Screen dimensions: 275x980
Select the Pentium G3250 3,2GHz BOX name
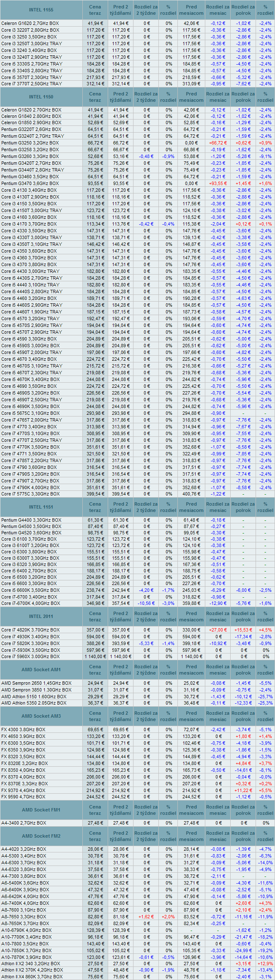(30, 143)
